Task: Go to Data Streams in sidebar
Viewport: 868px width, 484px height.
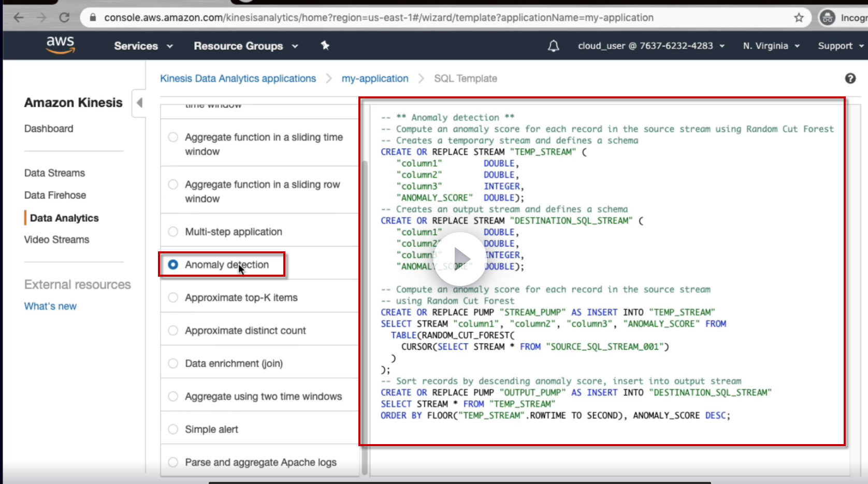Action: click(54, 173)
